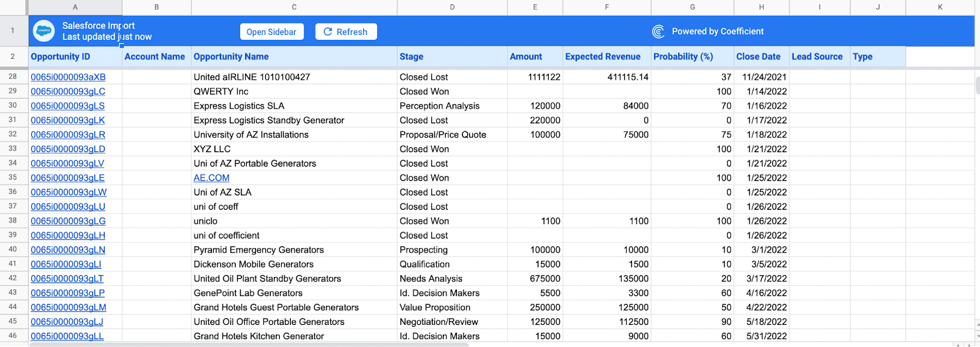This screenshot has height=347, width=980.
Task: Select row 46 header
Action: coord(13,335)
